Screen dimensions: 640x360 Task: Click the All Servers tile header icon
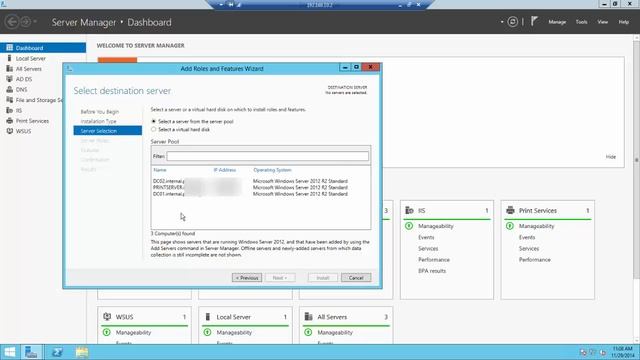pyautogui.click(x=309, y=316)
